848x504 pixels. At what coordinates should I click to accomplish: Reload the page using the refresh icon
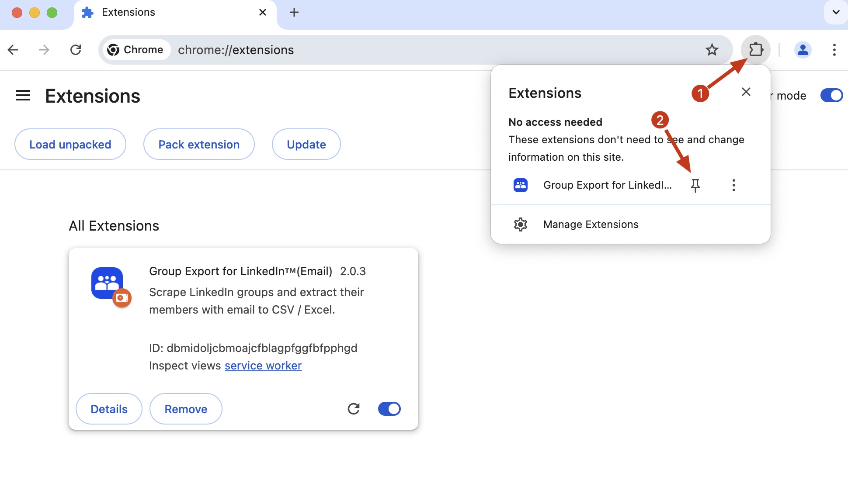tap(76, 49)
